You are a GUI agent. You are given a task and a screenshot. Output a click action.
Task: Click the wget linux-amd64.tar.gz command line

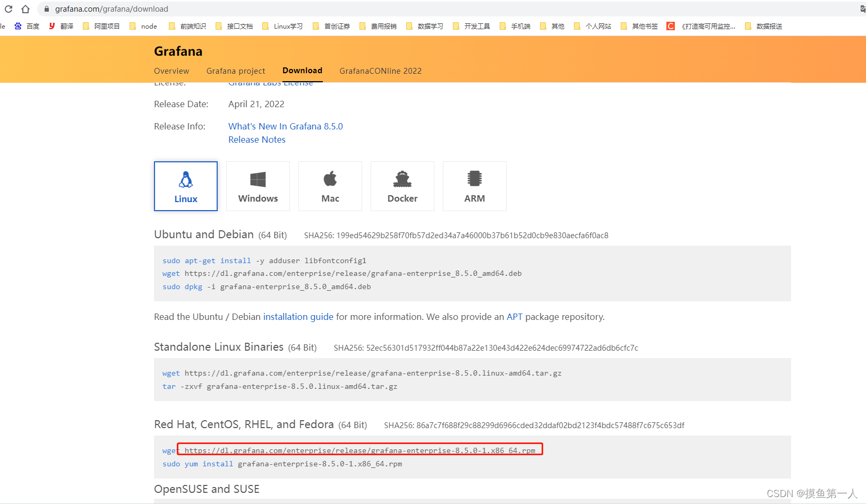click(362, 373)
